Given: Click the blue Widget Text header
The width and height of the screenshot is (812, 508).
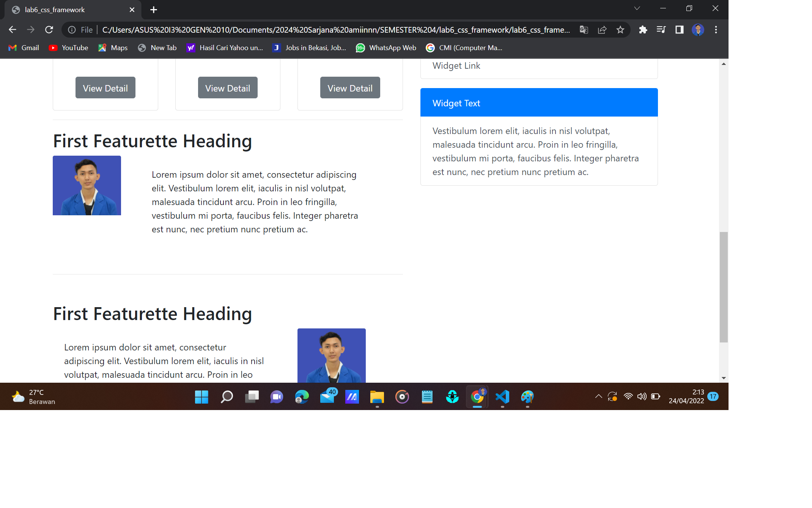Looking at the screenshot, I should [539, 103].
